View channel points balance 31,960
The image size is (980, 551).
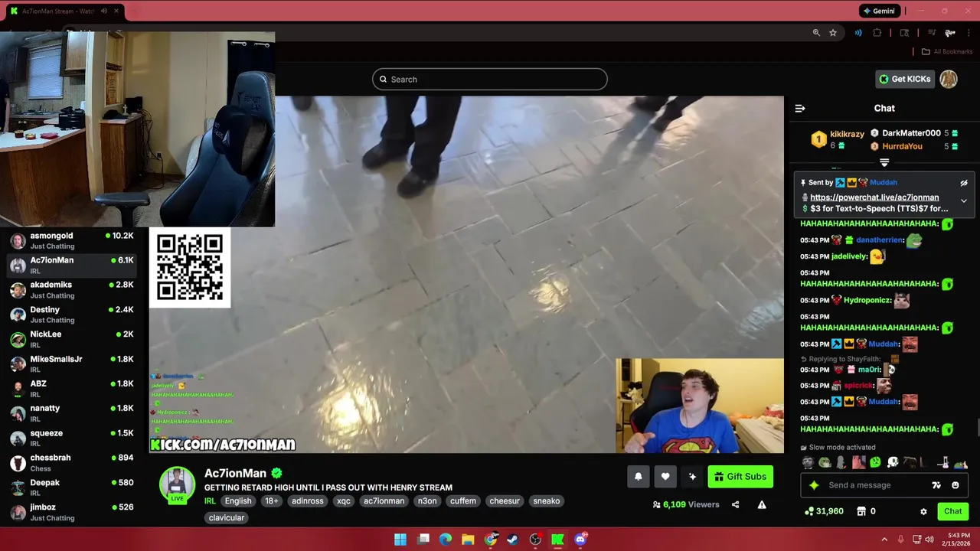(x=824, y=511)
